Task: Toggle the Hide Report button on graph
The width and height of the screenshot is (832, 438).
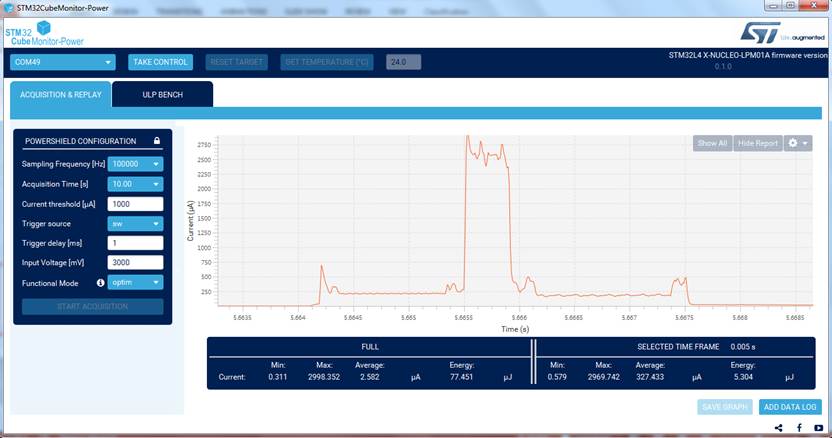Action: coord(758,143)
